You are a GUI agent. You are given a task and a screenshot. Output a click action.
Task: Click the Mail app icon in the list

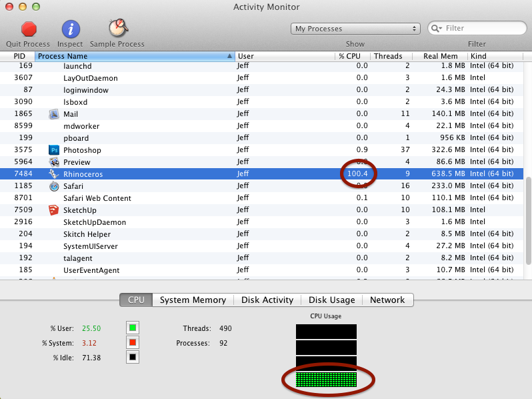(54, 114)
